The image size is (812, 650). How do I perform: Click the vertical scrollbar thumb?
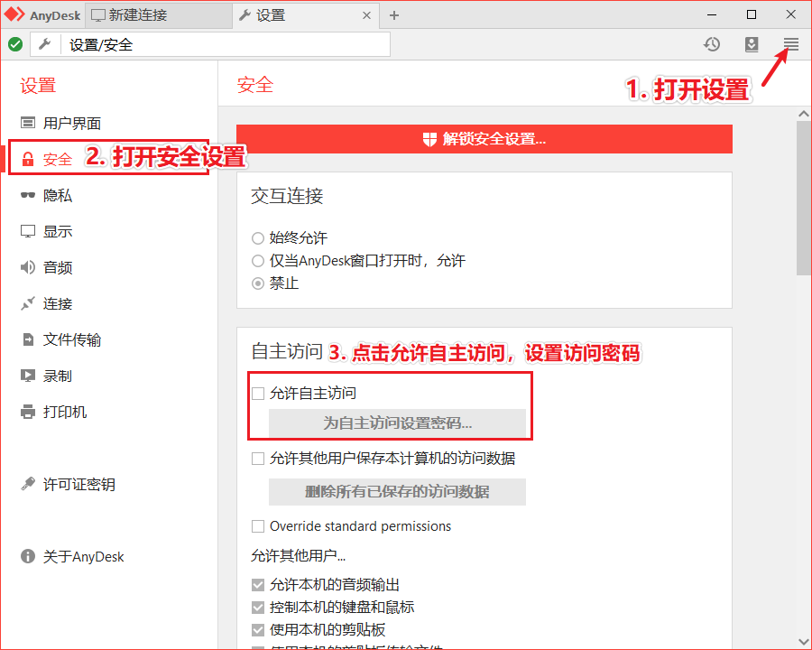(804, 199)
